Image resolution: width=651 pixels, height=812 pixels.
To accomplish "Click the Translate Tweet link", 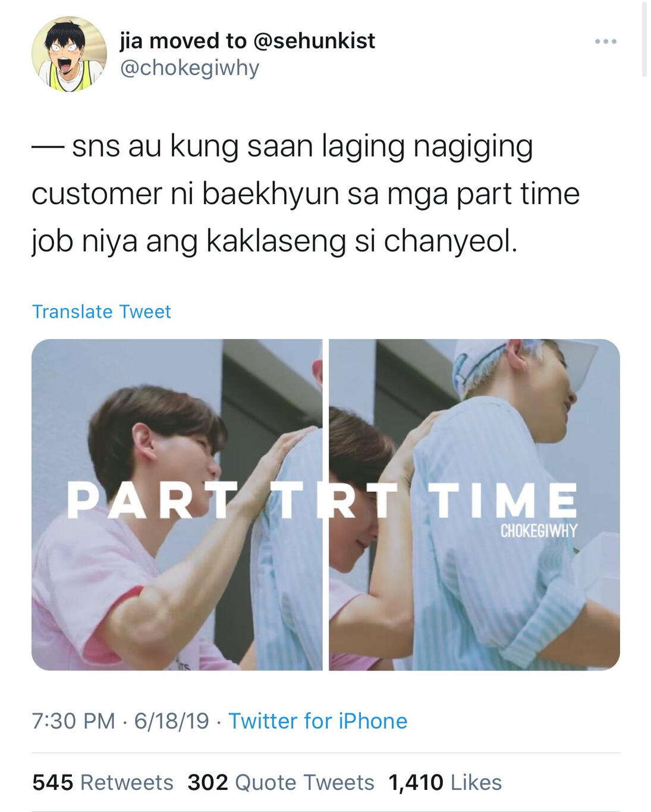I will tap(102, 312).
